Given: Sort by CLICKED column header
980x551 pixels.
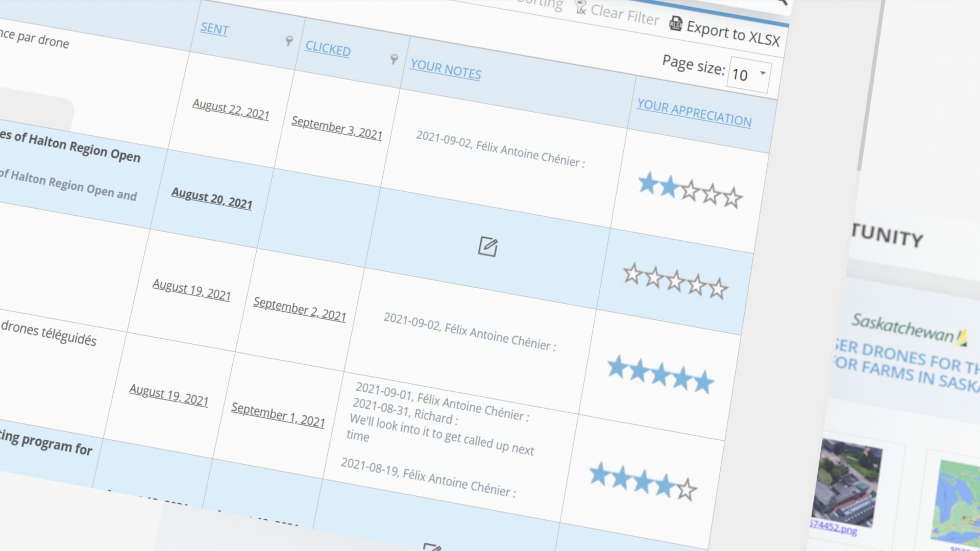Looking at the screenshot, I should 328,48.
